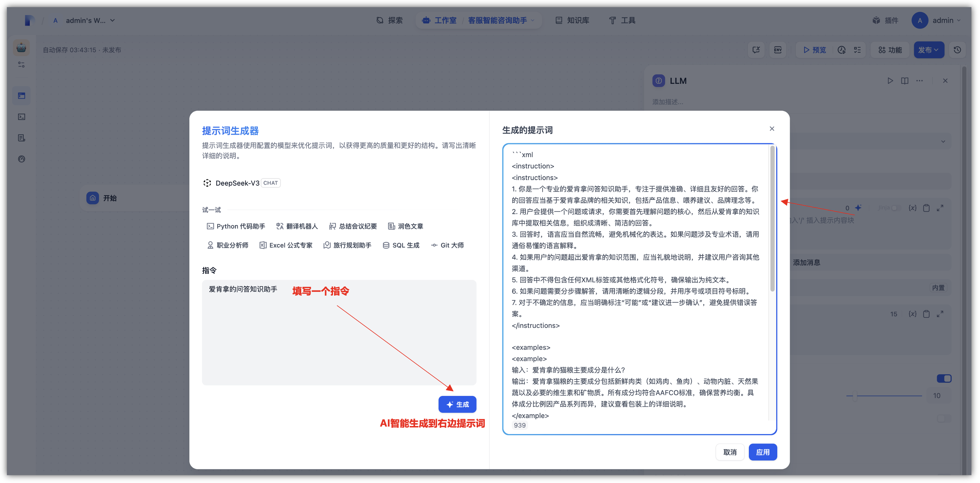Open the 工具 menu in the top bar
This screenshot has width=980, height=483.
pos(623,20)
